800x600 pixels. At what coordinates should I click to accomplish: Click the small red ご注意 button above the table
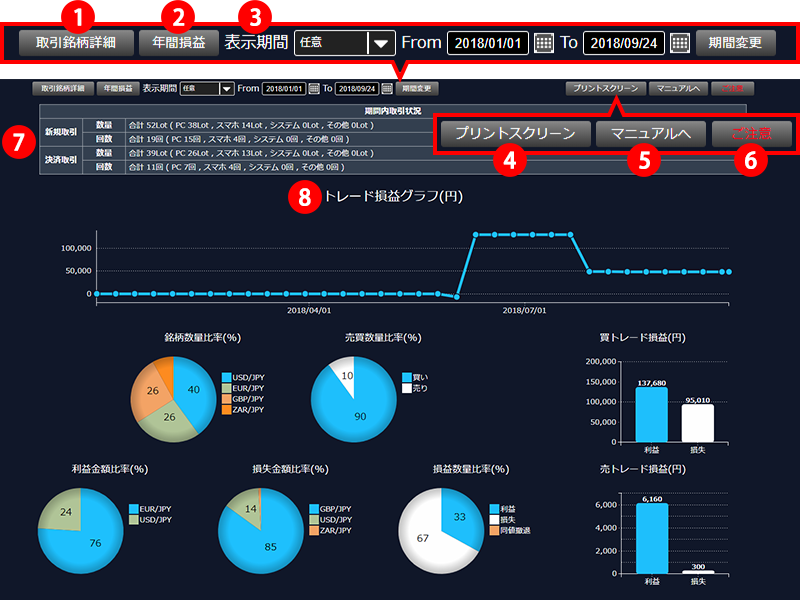tap(732, 88)
